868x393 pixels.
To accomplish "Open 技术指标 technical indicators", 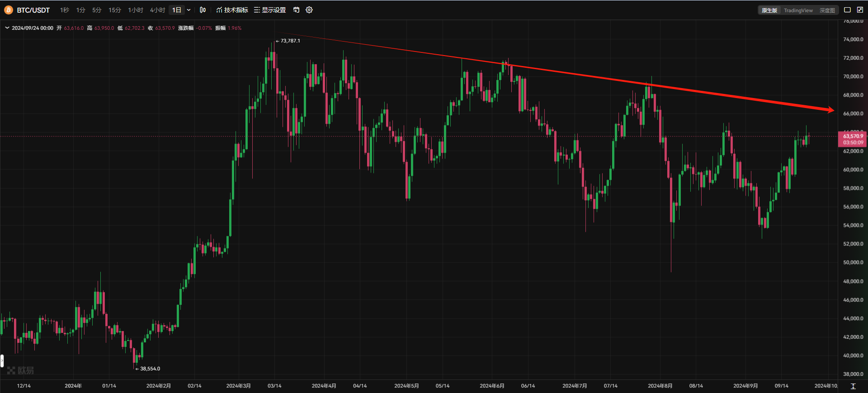I will [x=232, y=10].
